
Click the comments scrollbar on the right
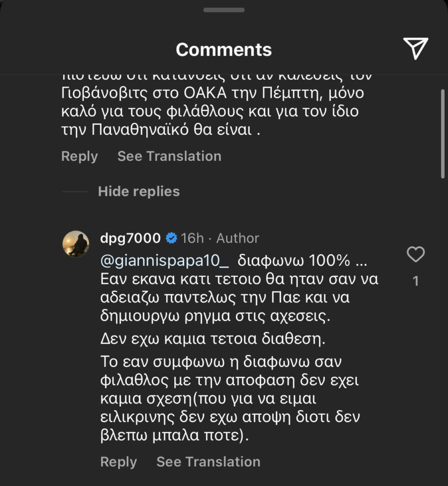(443, 133)
